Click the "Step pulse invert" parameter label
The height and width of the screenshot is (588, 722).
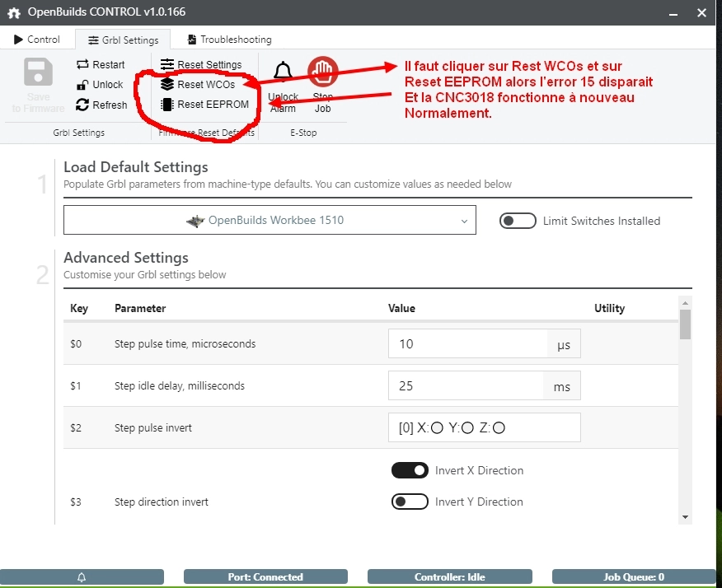pyautogui.click(x=153, y=428)
